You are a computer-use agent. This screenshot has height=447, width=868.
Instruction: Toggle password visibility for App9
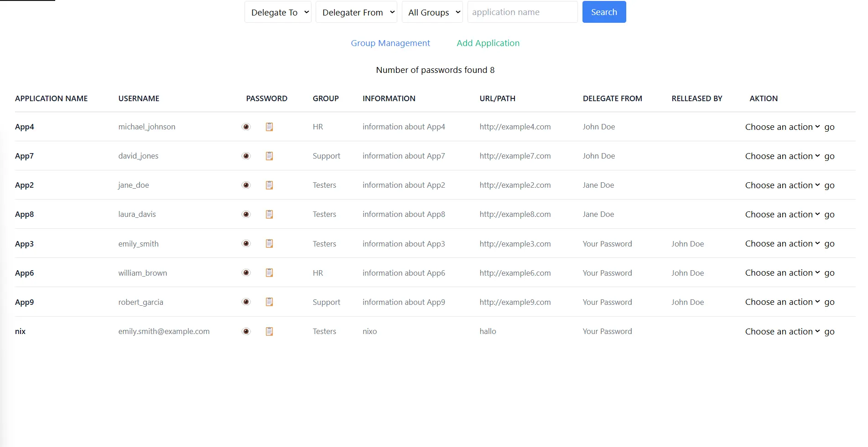[246, 302]
